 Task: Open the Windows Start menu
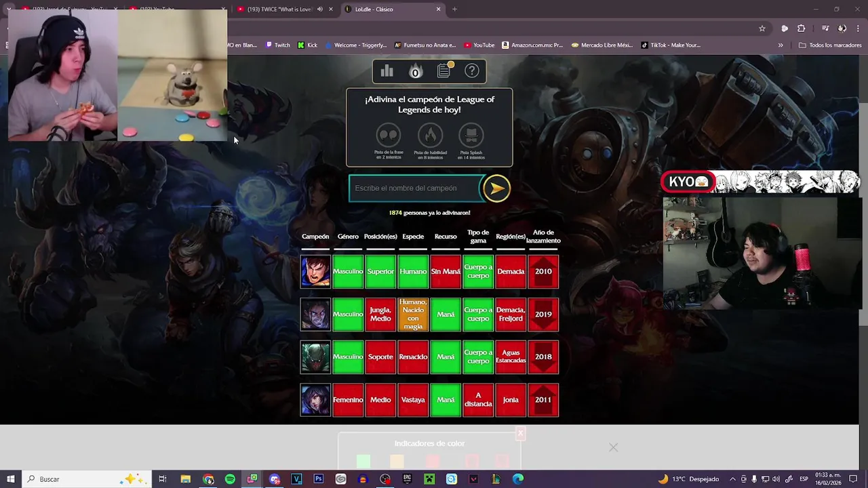[x=11, y=479]
